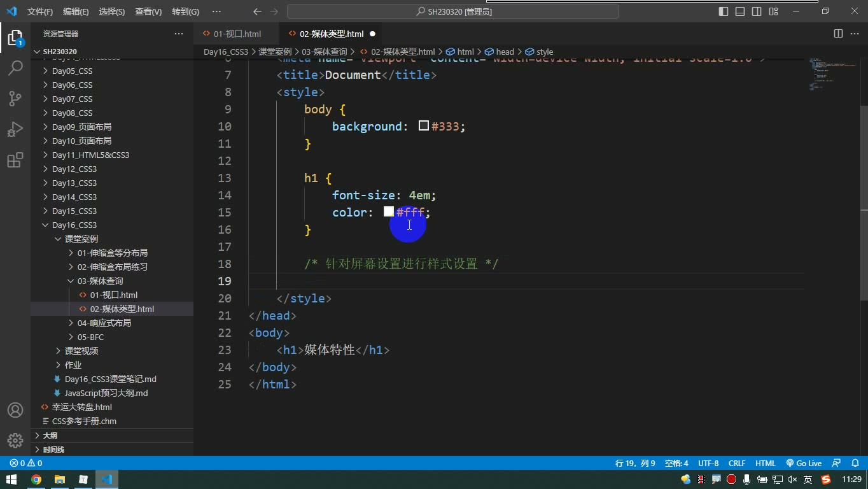Change the UTF-8 encoding setting

coord(708,464)
